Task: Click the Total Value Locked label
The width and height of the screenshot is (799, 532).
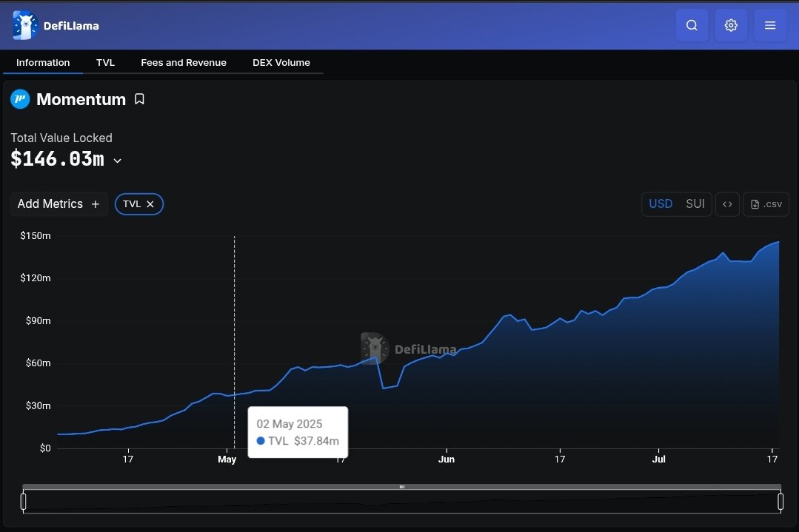Action: coord(61,138)
